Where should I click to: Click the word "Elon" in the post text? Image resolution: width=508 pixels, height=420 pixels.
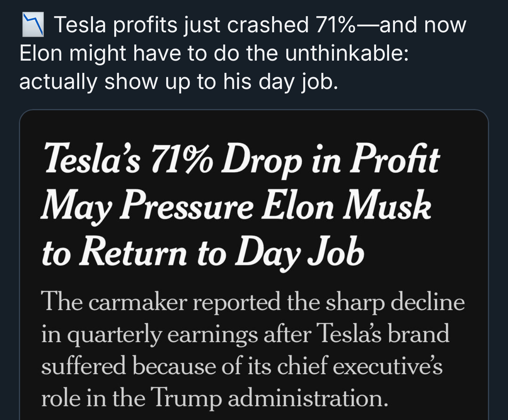pyautogui.click(x=41, y=53)
